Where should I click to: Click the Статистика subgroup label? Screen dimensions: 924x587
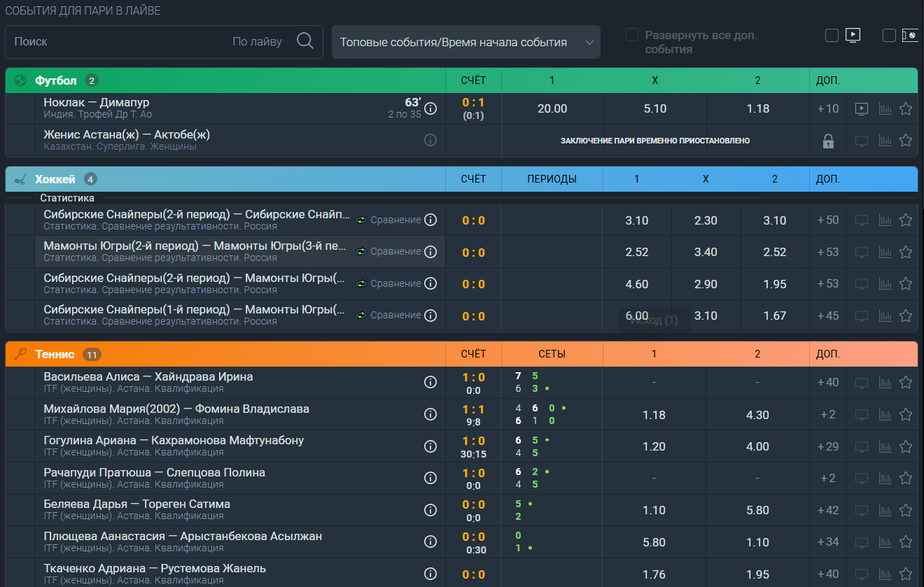(x=67, y=198)
